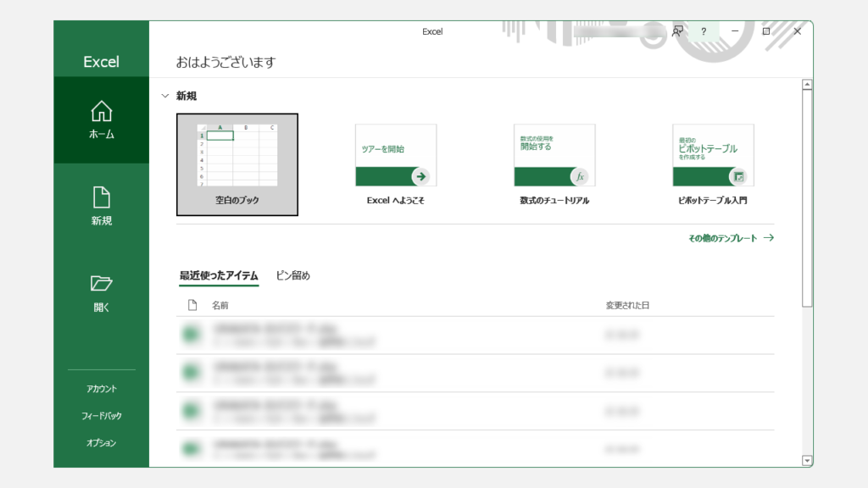This screenshot has height=488, width=868.
Task: Switch to the ピン留め tab
Action: (x=293, y=275)
